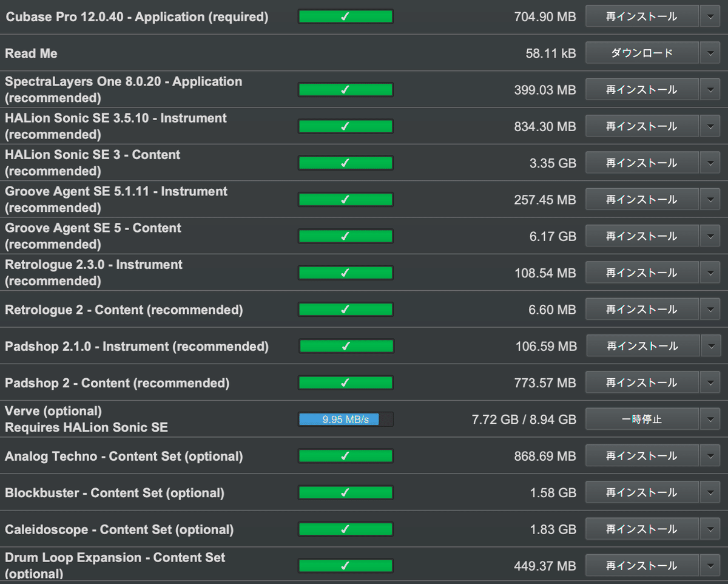
Task: Click Verve download progress bar showing 9.95 MB/s
Action: (x=346, y=419)
